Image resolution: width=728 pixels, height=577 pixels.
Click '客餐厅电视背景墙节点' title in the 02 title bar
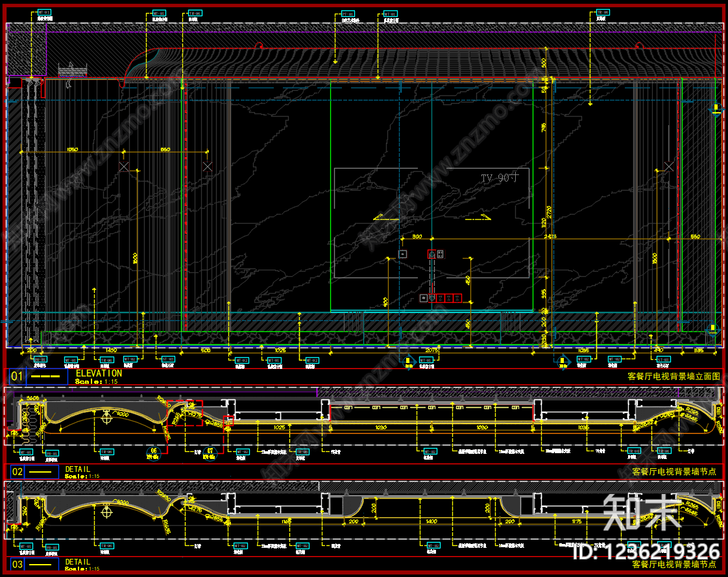click(673, 472)
